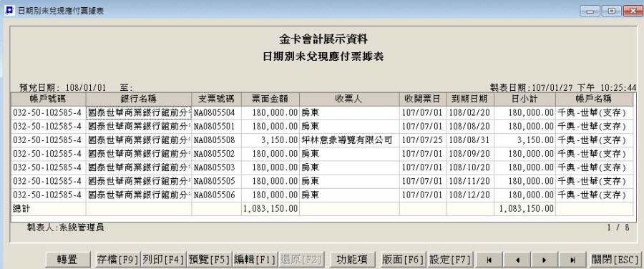Open the 功能項 button
The height and width of the screenshot is (269, 644).
point(352,260)
